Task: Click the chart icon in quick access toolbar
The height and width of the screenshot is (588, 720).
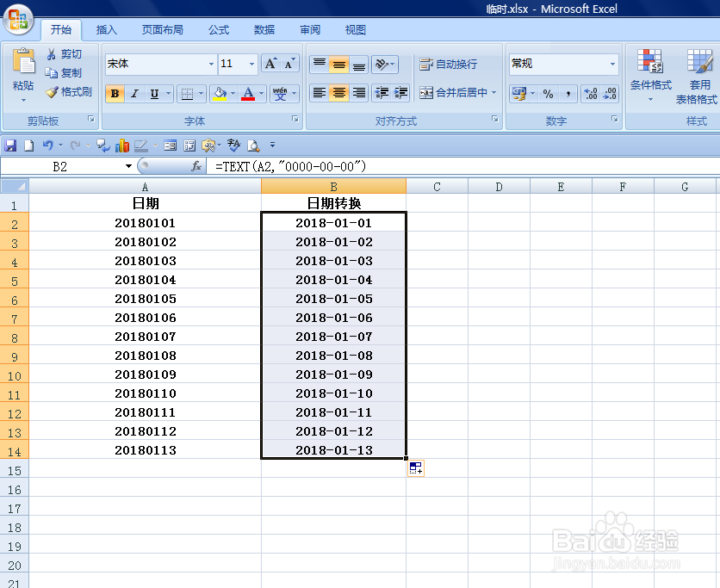Action: [x=121, y=145]
